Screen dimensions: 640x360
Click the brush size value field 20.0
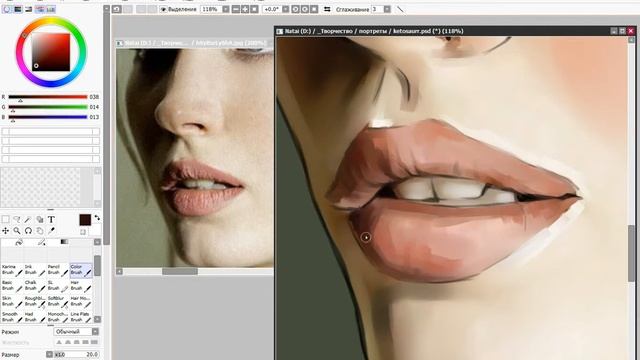tap(77, 354)
